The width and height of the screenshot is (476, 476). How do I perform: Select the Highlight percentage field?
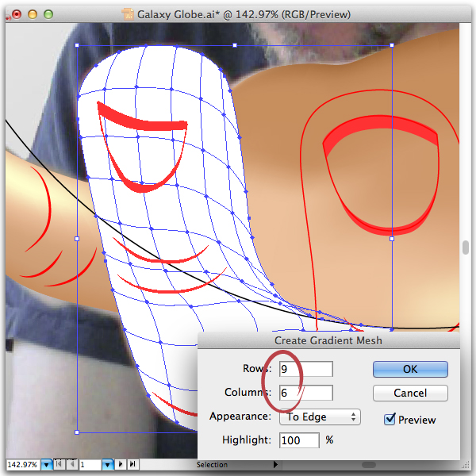(299, 440)
